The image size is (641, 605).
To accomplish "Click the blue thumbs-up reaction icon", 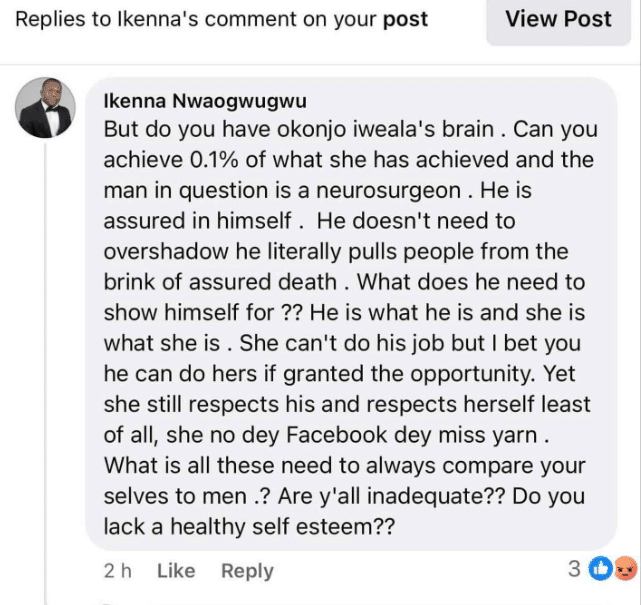I will [x=601, y=570].
